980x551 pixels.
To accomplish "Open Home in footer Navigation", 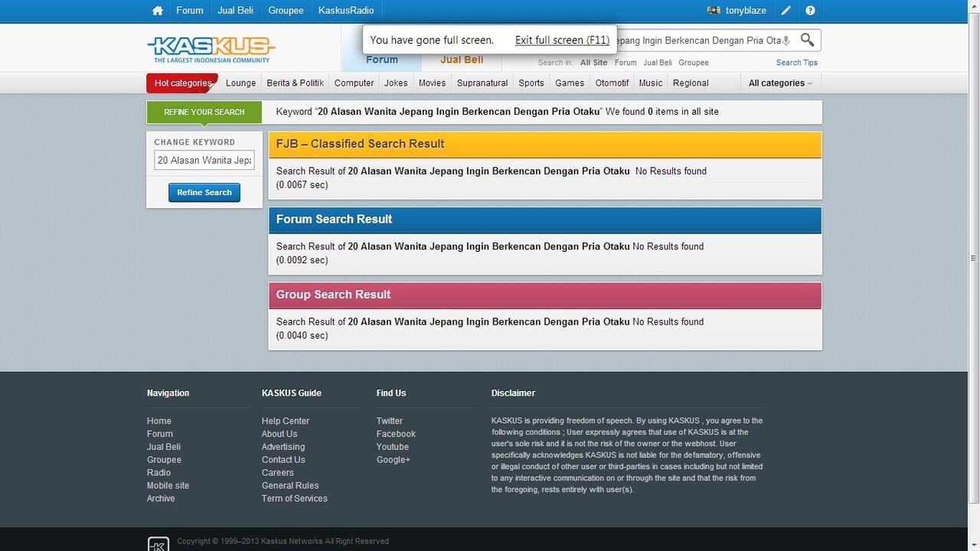I will [x=159, y=421].
